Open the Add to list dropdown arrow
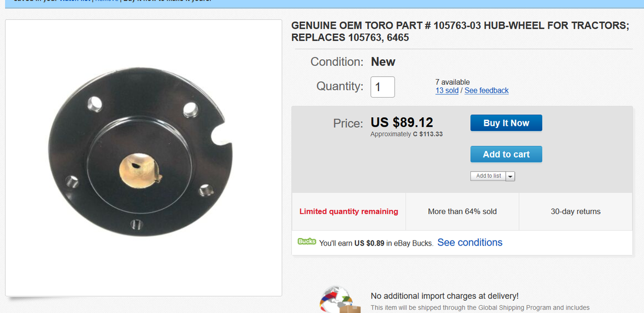The width and height of the screenshot is (644, 313). point(510,176)
